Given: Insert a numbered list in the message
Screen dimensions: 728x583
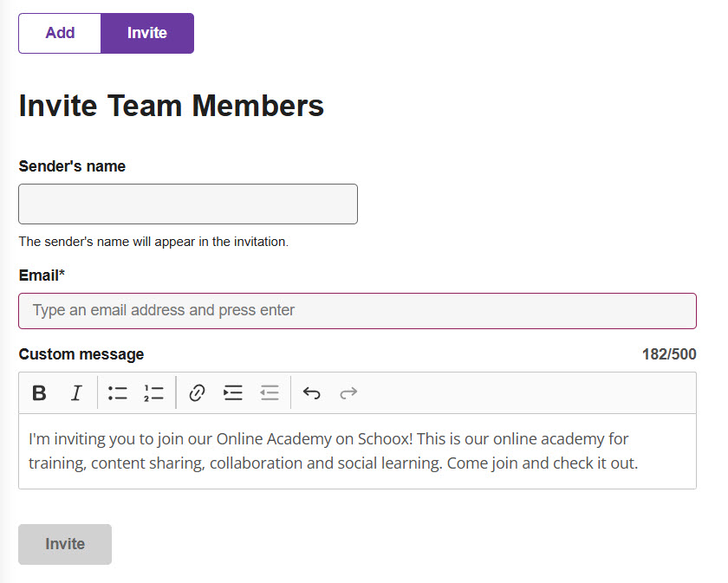Looking at the screenshot, I should click(153, 393).
